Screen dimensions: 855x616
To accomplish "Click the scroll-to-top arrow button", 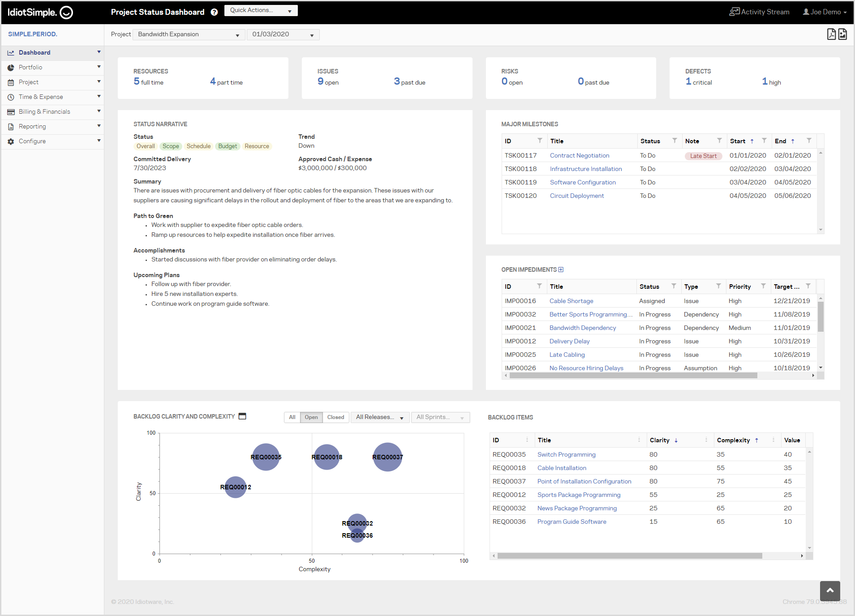I will [829, 590].
